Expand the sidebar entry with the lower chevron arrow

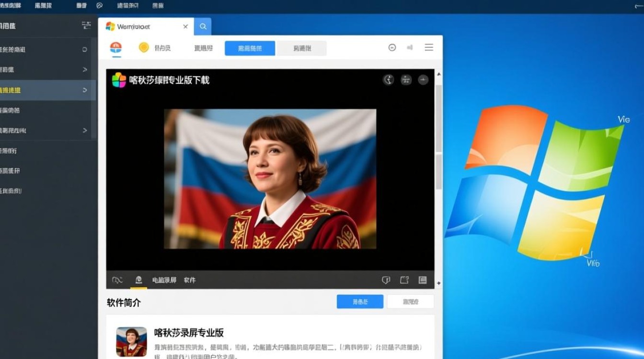pyautogui.click(x=84, y=130)
